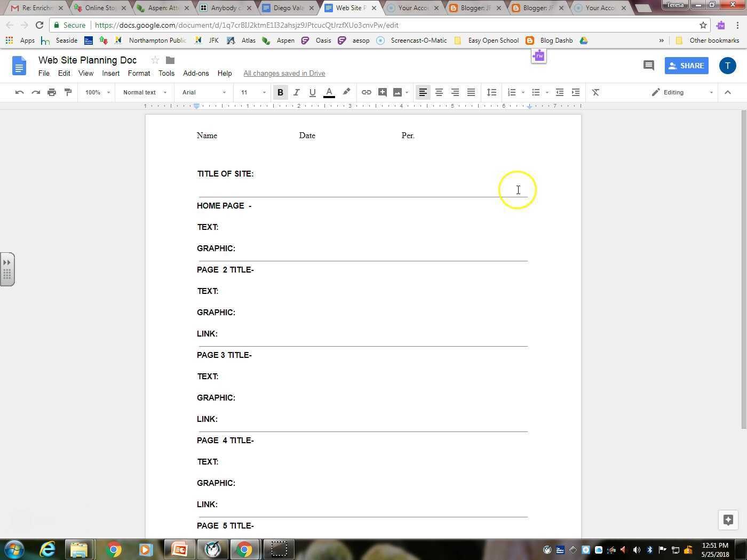This screenshot has width=747, height=560.
Task: Switch to the Blogger tab
Action: point(472,7)
